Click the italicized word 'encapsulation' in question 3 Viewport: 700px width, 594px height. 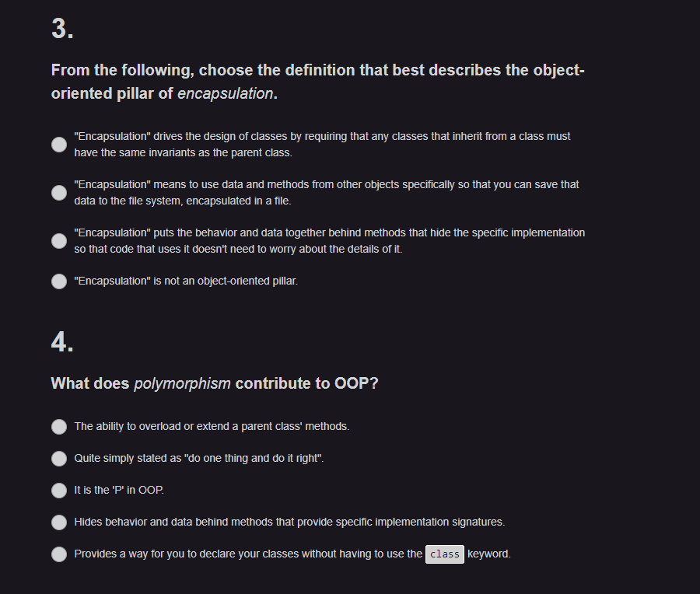click(x=224, y=93)
